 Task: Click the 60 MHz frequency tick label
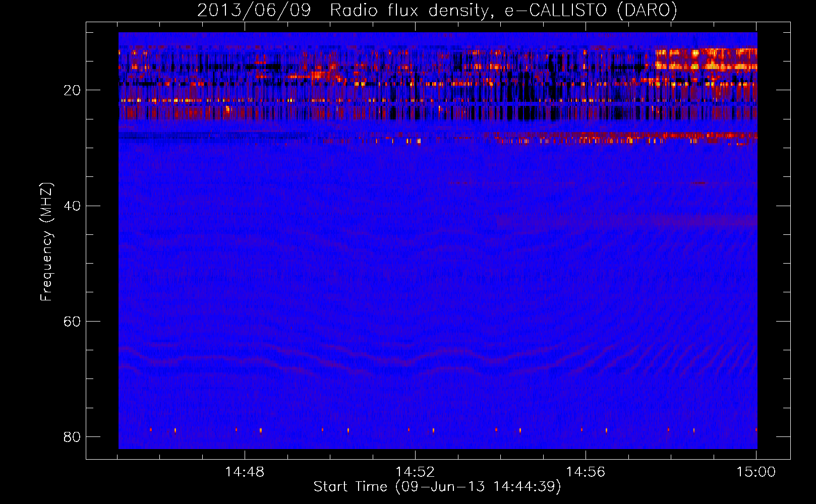72,321
